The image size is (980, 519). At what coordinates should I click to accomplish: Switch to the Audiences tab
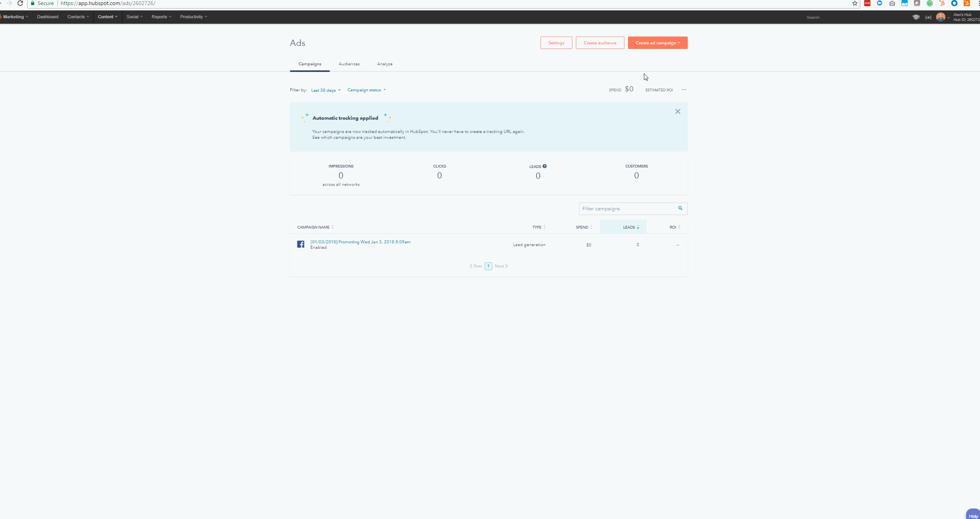point(349,64)
